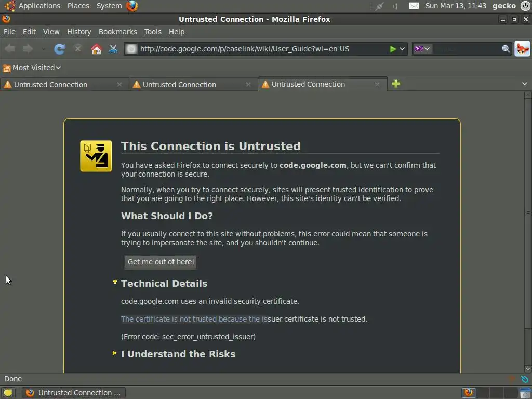Open the list all tabs dropdown
This screenshot has width=532, height=399.
(525, 84)
